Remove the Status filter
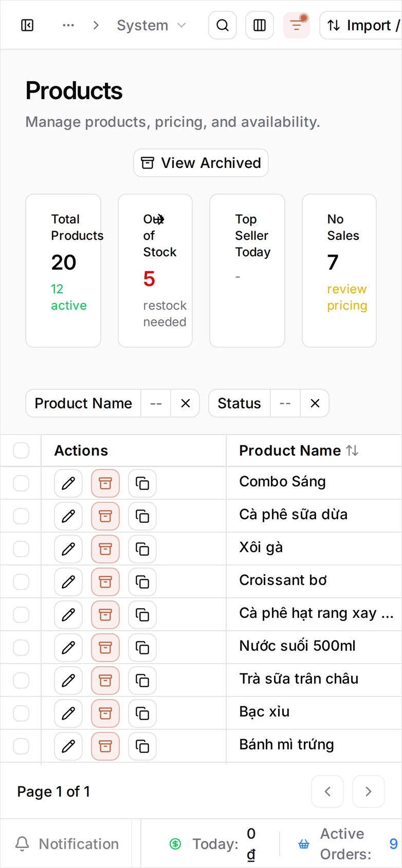 pos(315,403)
